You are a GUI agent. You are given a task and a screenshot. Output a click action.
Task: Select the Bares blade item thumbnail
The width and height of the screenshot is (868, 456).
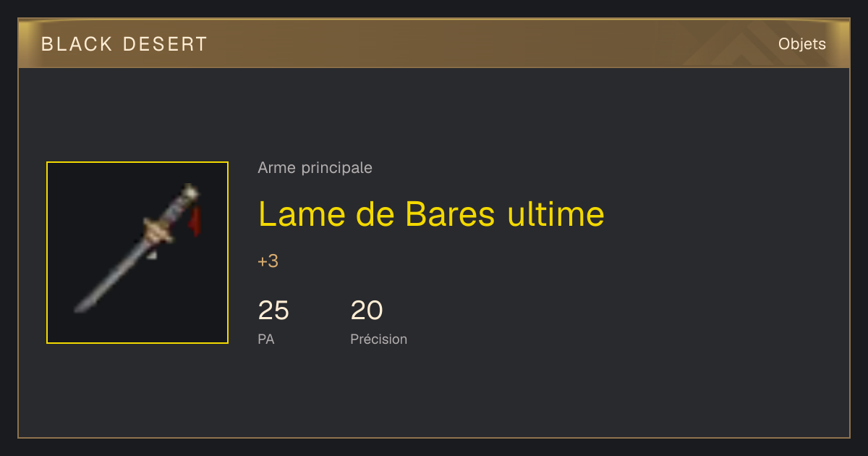tap(137, 253)
